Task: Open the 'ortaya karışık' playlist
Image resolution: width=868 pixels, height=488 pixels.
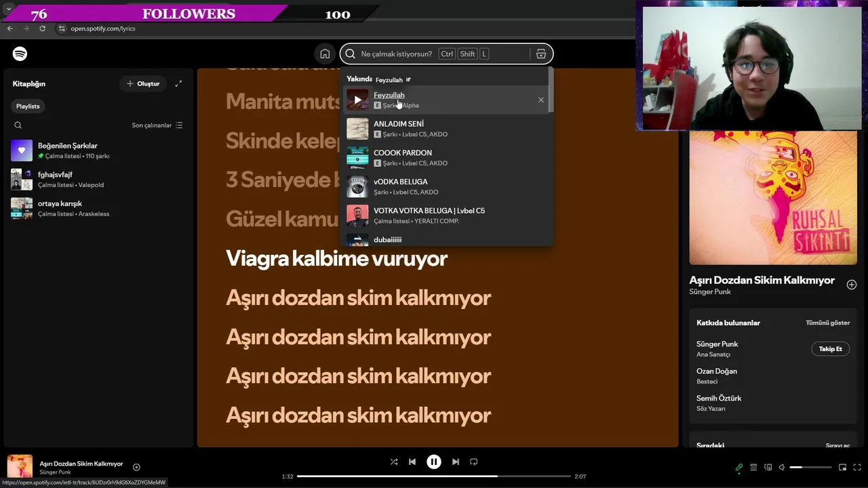Action: pyautogui.click(x=97, y=208)
